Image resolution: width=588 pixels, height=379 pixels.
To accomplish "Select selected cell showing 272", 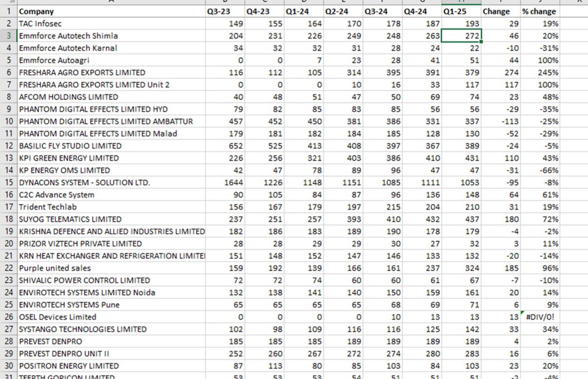I will [x=461, y=36].
